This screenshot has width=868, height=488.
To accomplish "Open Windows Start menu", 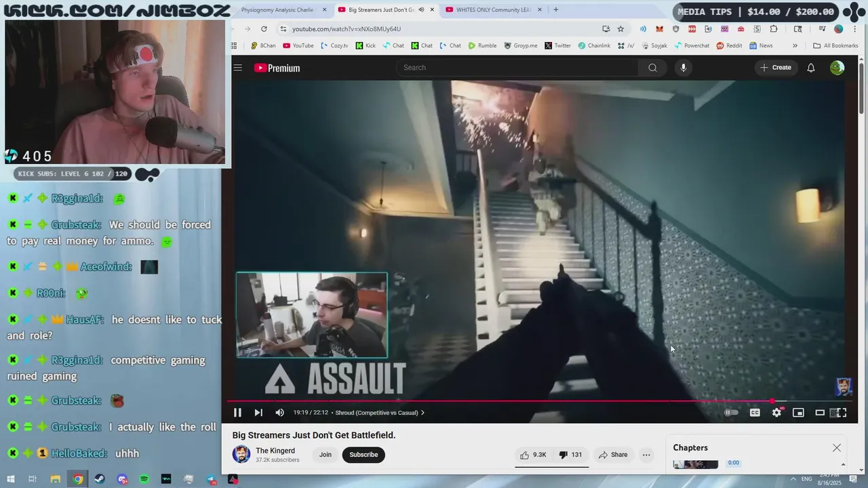I will point(11,479).
